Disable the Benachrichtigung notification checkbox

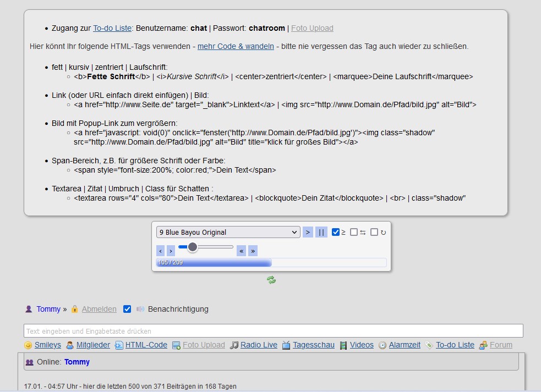pyautogui.click(x=127, y=309)
